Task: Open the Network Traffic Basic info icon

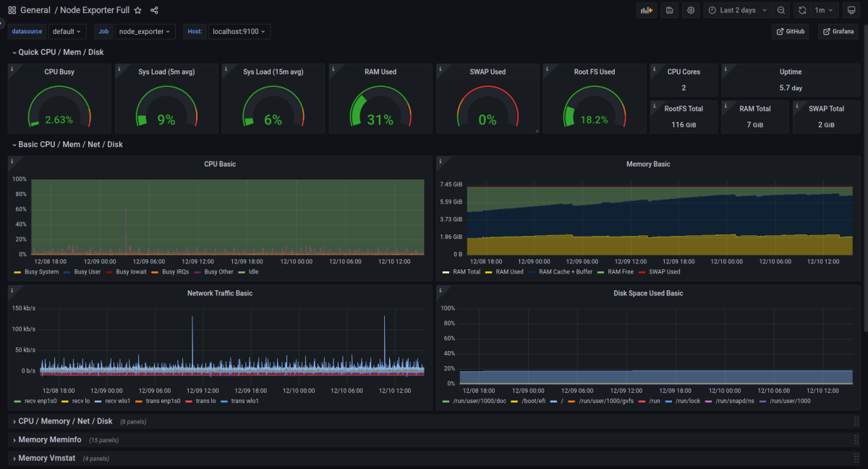Action: (x=12, y=290)
